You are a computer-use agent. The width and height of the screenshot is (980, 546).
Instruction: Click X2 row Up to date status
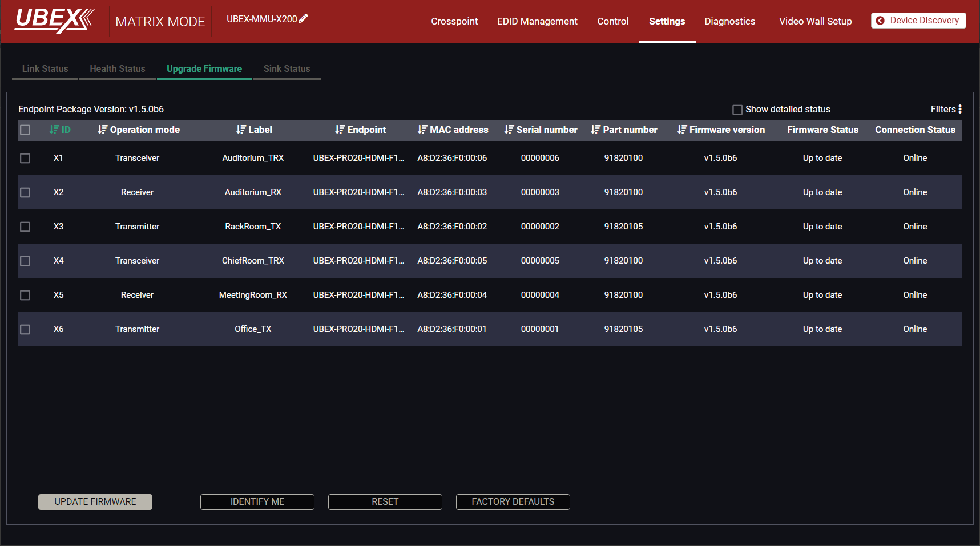(822, 192)
